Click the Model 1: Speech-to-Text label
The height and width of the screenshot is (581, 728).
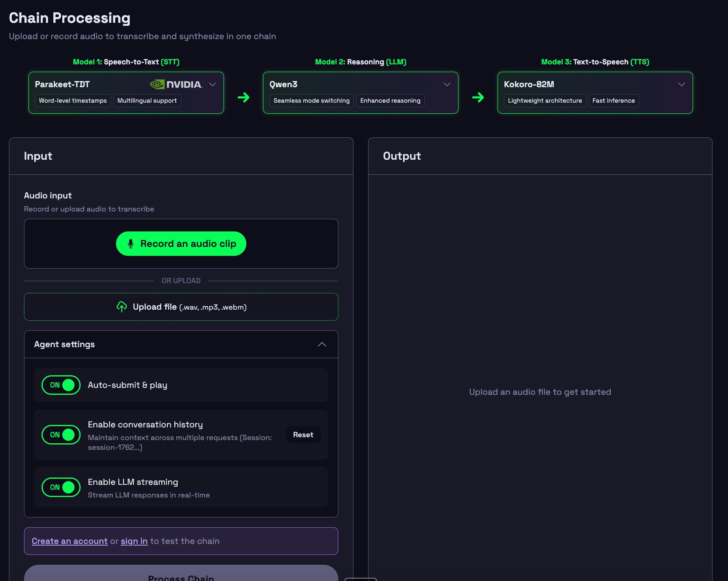126,62
